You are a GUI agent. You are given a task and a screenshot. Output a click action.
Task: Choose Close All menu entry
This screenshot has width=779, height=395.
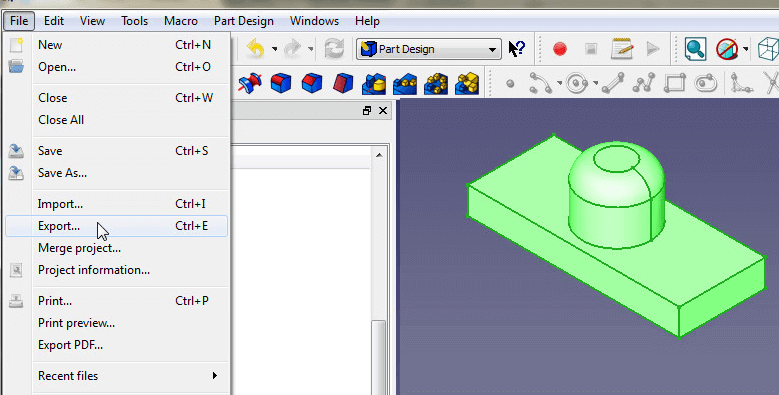coord(116,120)
